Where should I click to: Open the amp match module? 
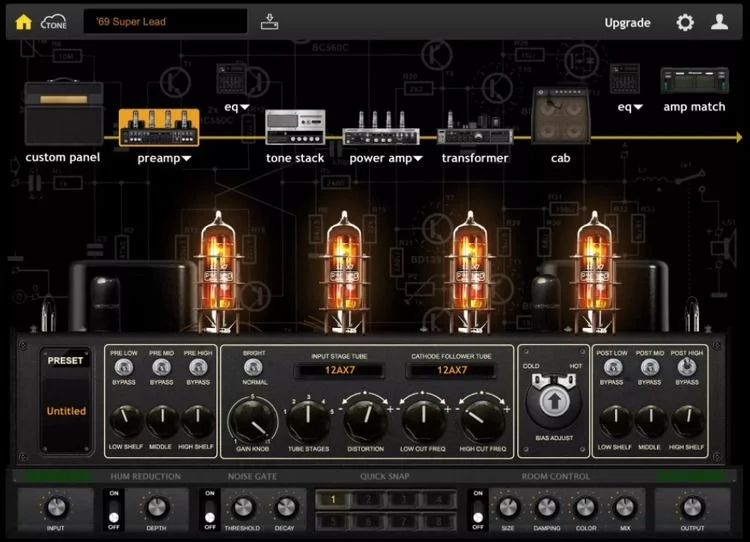click(x=695, y=80)
